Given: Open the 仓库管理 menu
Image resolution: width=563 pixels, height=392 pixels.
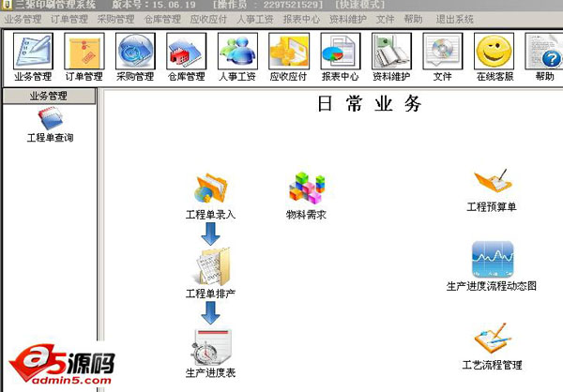Looking at the screenshot, I should 162,19.
